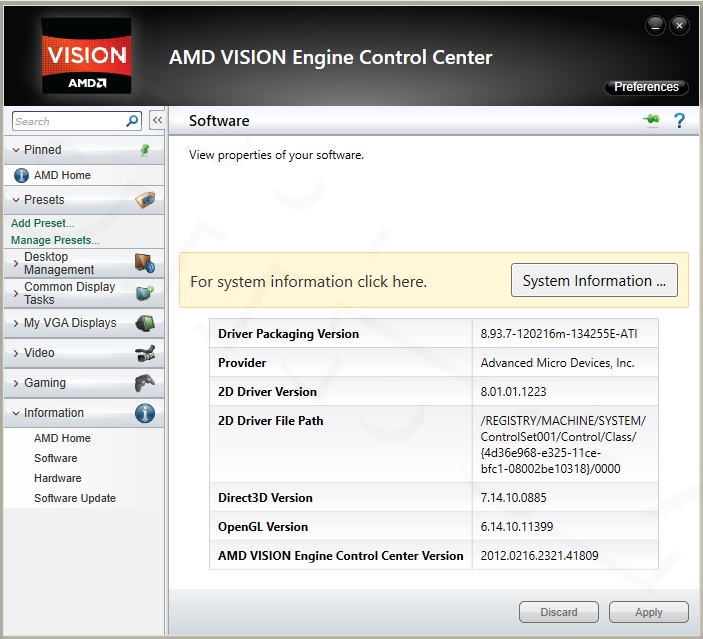
Task: Click the 'Direct3D Version' label
Action: point(265,498)
